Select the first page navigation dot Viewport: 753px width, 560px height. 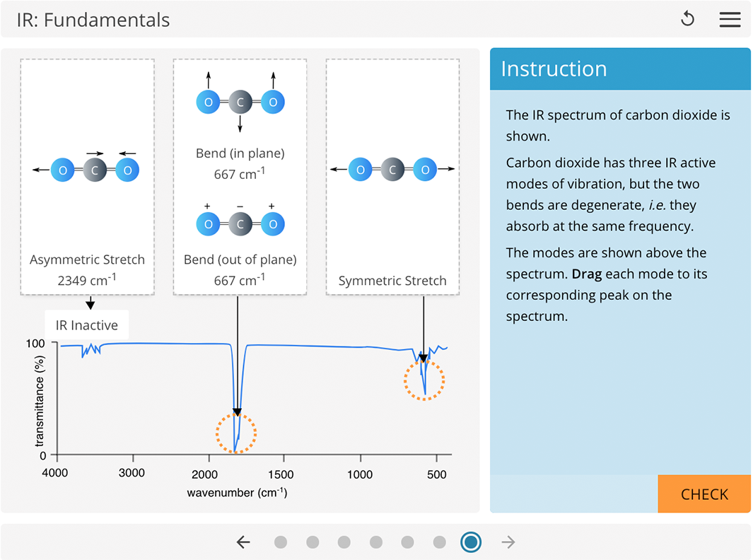pos(281,542)
